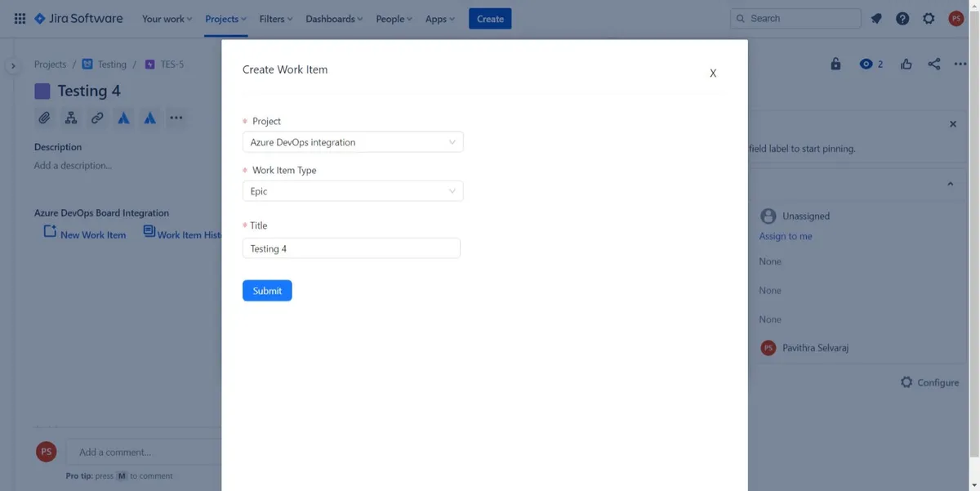Click the purple epic icon beside Testing 4
This screenshot has height=491, width=980.
click(x=42, y=91)
